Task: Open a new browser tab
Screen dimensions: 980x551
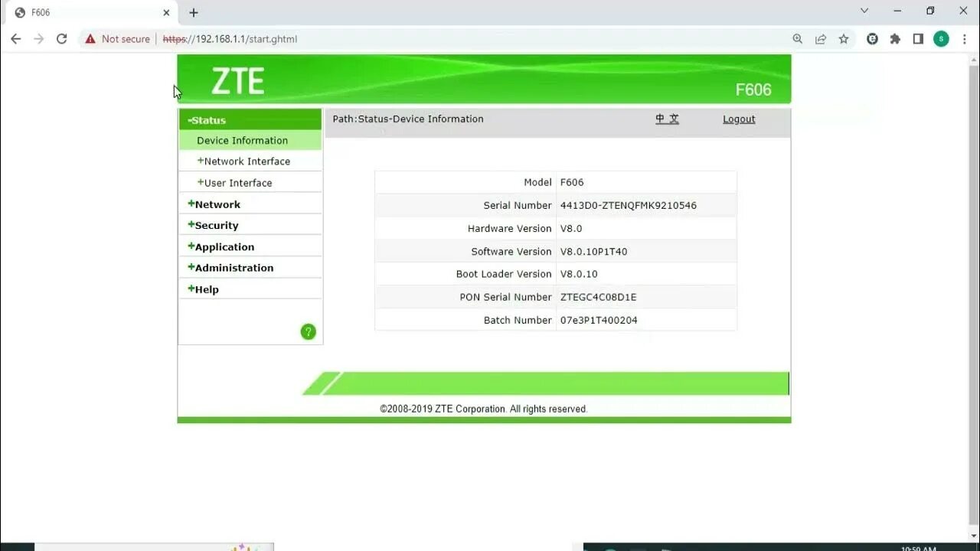Action: tap(194, 12)
